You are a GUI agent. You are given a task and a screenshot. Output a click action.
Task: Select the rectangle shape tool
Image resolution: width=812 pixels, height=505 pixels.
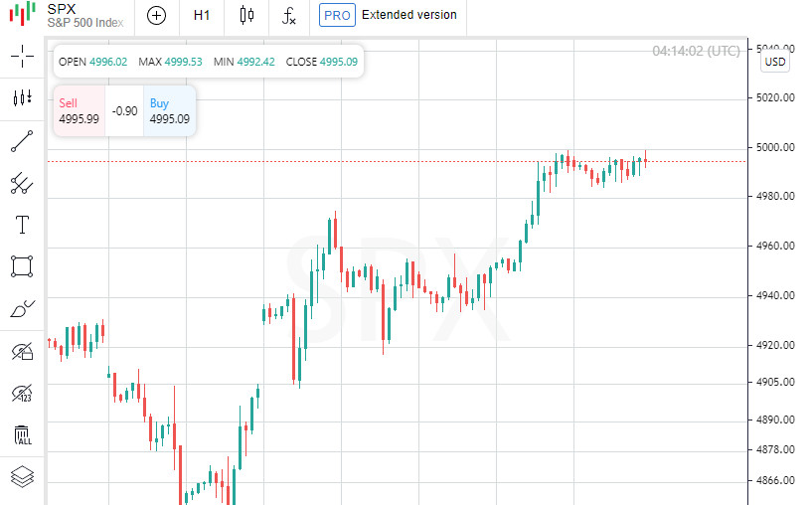pyautogui.click(x=22, y=266)
